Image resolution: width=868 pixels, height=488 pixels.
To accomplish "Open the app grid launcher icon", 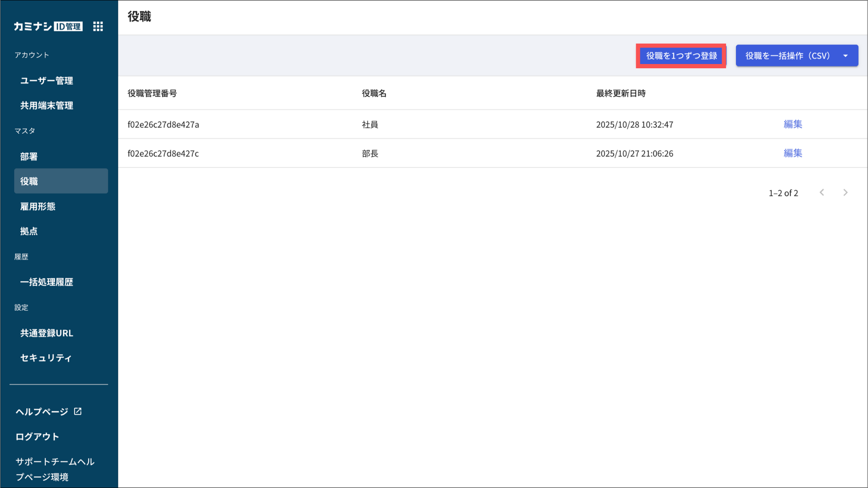I will click(x=98, y=26).
